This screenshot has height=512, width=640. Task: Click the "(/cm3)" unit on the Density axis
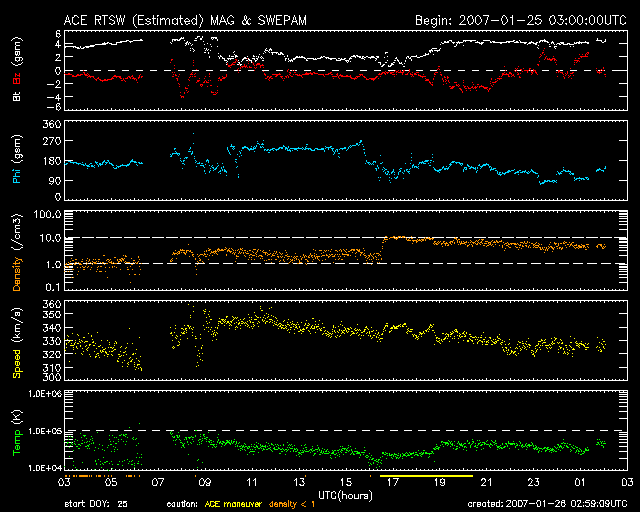(x=17, y=232)
